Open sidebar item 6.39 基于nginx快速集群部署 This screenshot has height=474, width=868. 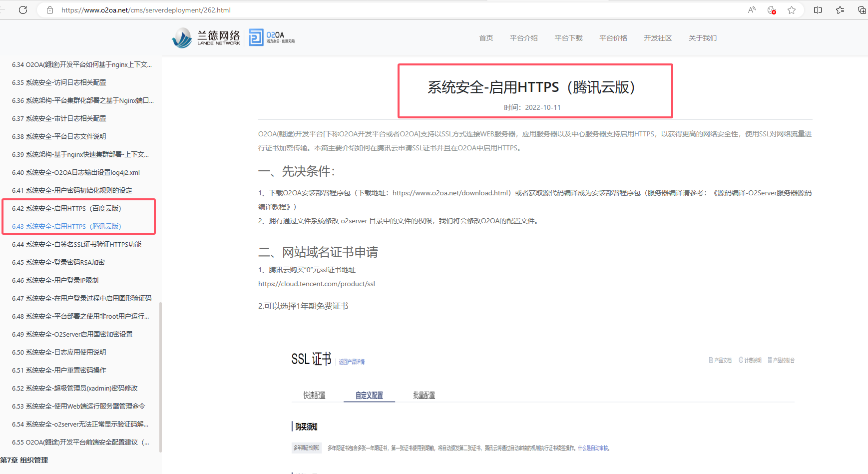pos(80,154)
